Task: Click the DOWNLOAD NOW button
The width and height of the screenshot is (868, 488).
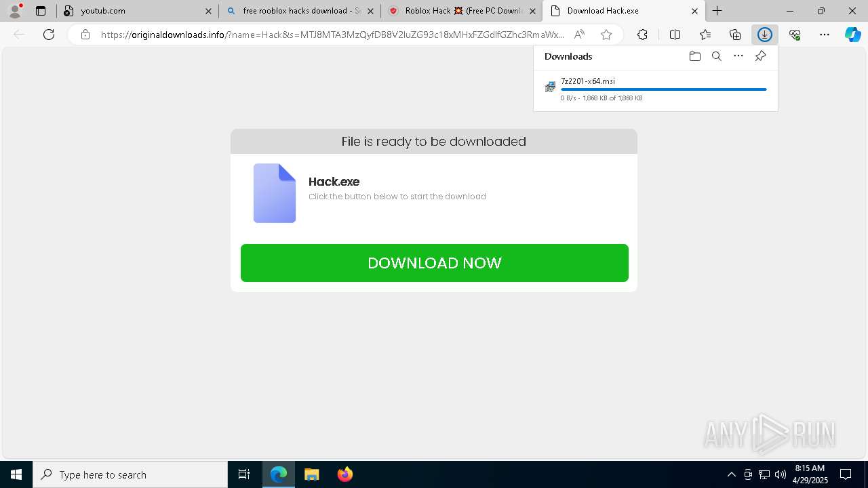Action: (x=435, y=263)
